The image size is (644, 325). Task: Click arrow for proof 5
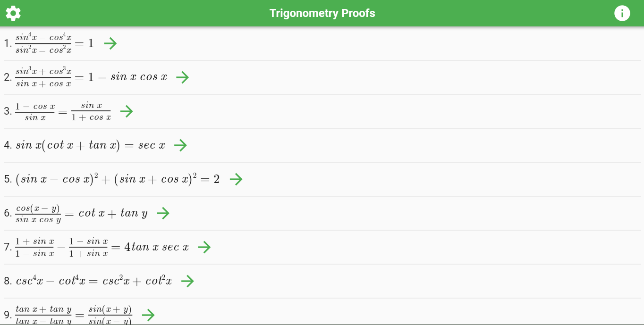pyautogui.click(x=236, y=179)
